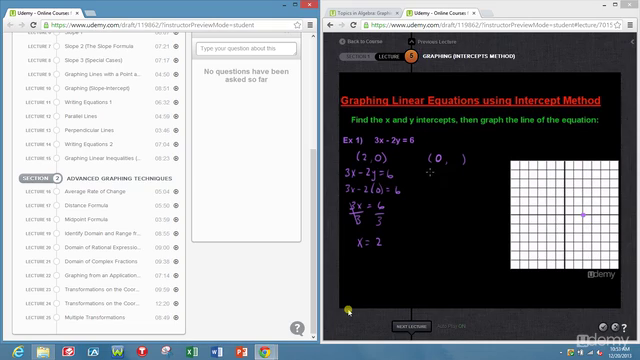Click the mark-complete check icon in lecture player

603,327
